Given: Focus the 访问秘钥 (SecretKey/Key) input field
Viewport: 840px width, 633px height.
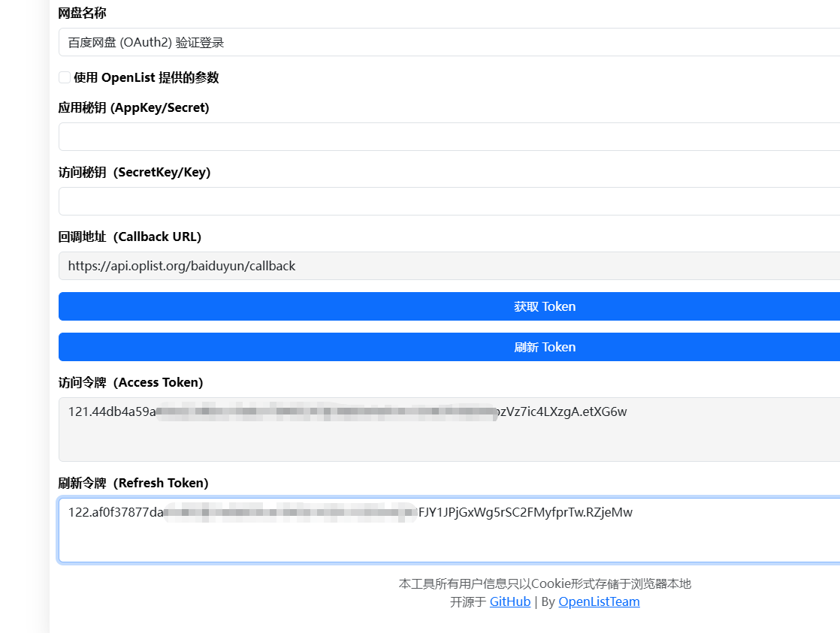Looking at the screenshot, I should point(449,201).
